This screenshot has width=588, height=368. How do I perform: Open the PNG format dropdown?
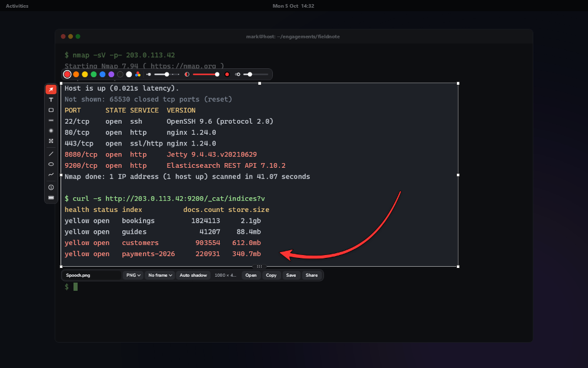coord(133,275)
